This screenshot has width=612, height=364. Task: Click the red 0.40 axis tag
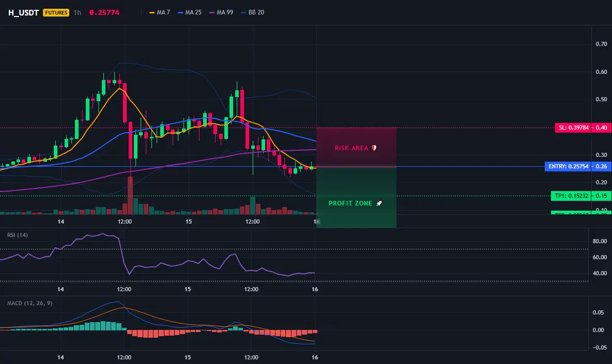tap(602, 128)
